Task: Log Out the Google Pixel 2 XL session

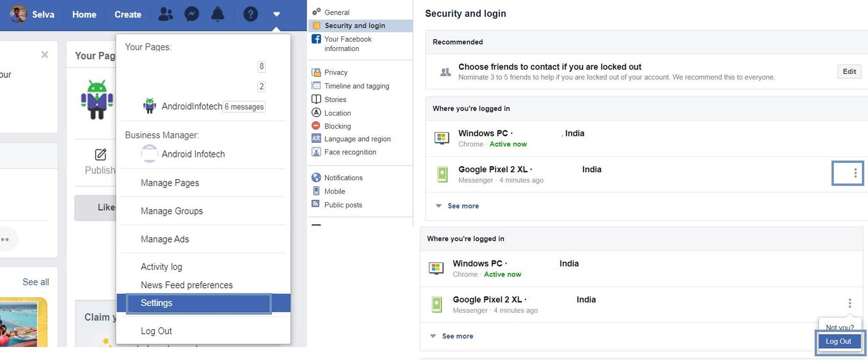Action: 839,341
